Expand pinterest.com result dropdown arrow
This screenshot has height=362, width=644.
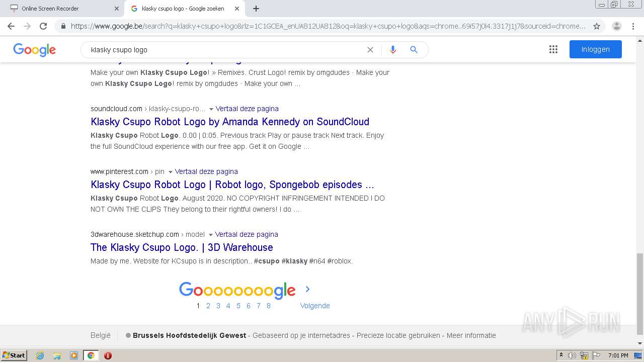[170, 172]
